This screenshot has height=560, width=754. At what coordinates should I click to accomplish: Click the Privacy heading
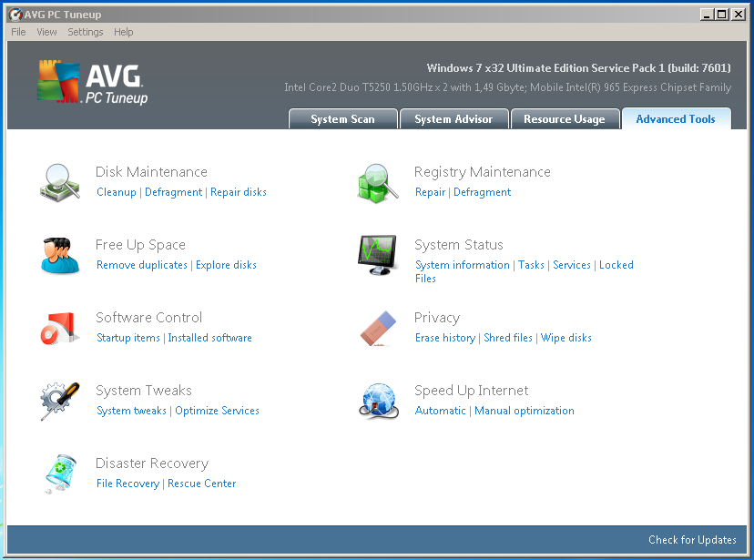pyautogui.click(x=437, y=318)
